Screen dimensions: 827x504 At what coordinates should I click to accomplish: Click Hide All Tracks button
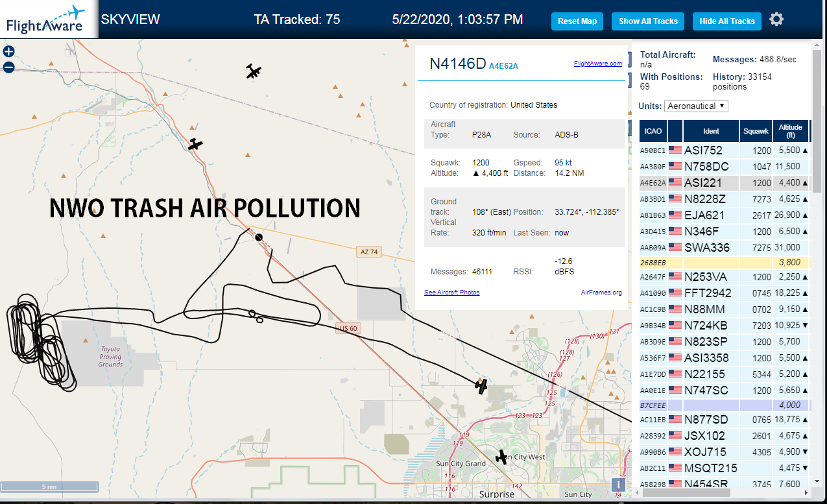[727, 21]
